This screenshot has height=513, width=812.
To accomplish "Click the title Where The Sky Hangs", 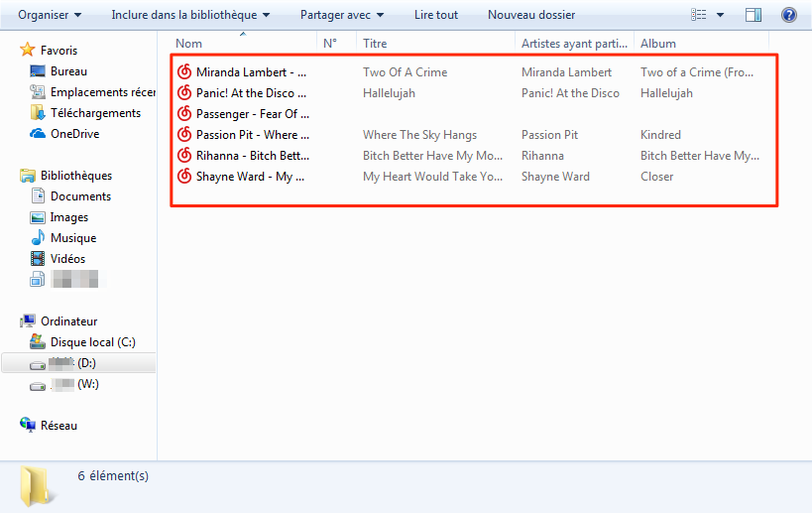I will point(419,135).
